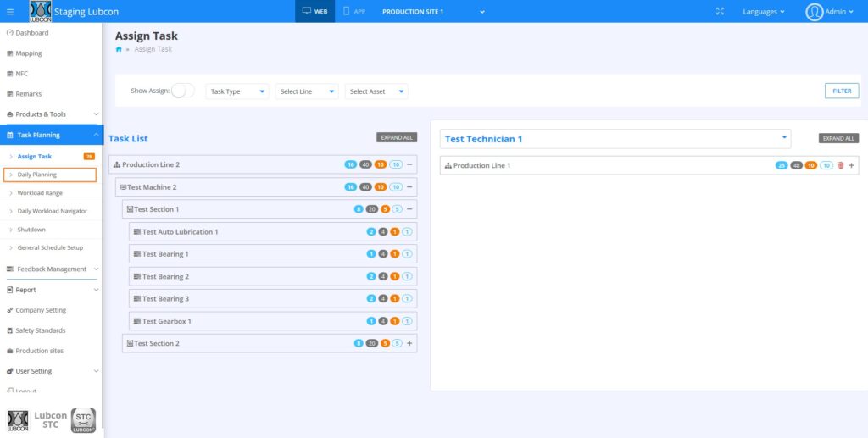The height and width of the screenshot is (438, 868).
Task: Click EXPAND ALL above Task List
Action: [397, 137]
